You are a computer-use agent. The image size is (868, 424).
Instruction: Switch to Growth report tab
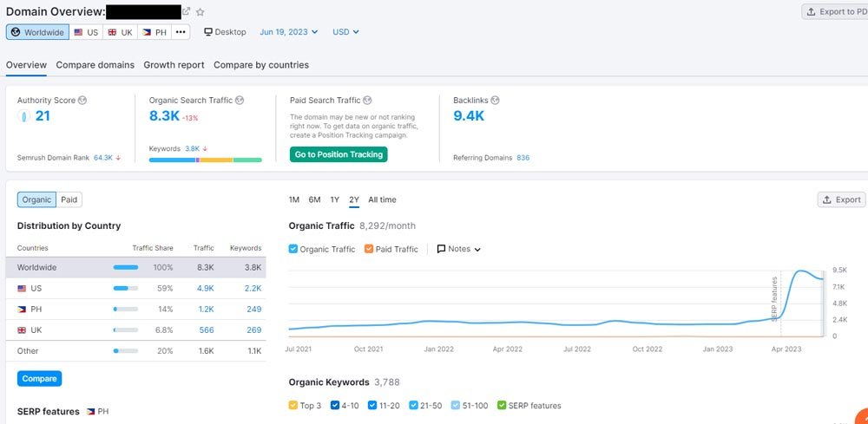[x=174, y=65]
